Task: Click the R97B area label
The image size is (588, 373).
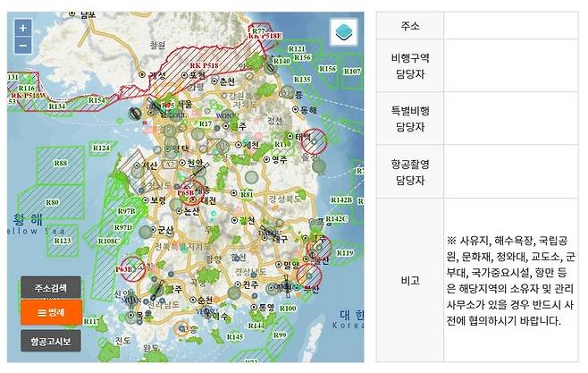Action: [126, 211]
